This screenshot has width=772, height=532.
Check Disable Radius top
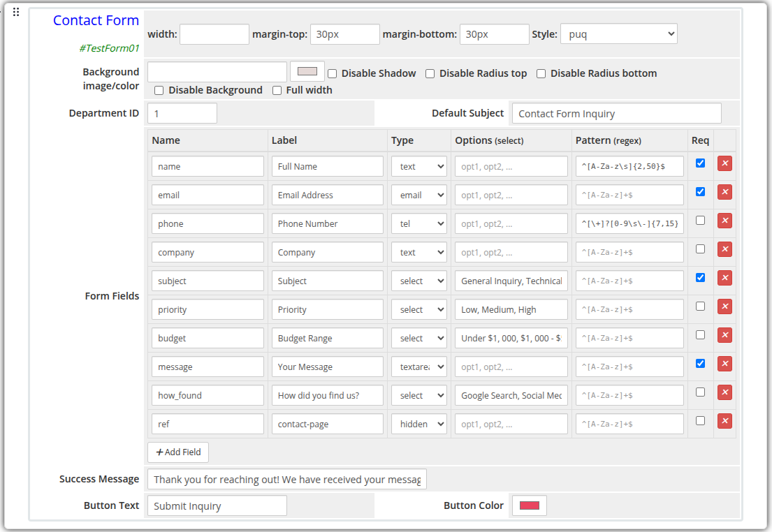[430, 74]
